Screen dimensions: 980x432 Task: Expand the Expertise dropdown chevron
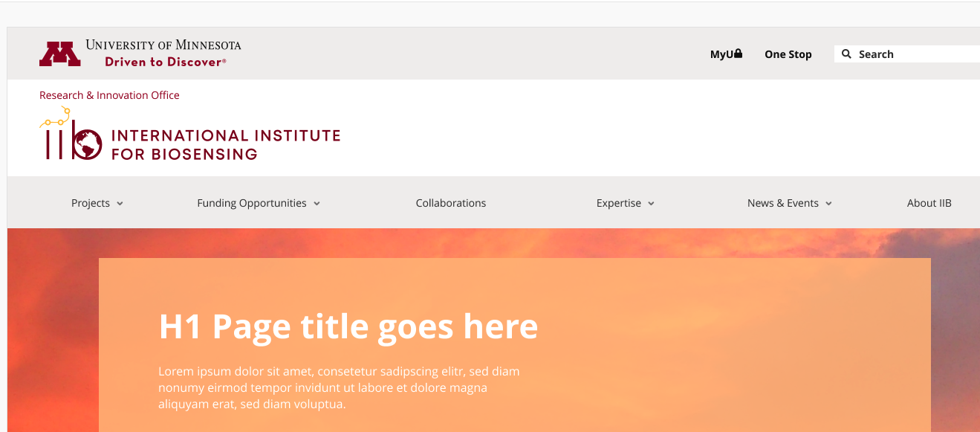tap(651, 204)
